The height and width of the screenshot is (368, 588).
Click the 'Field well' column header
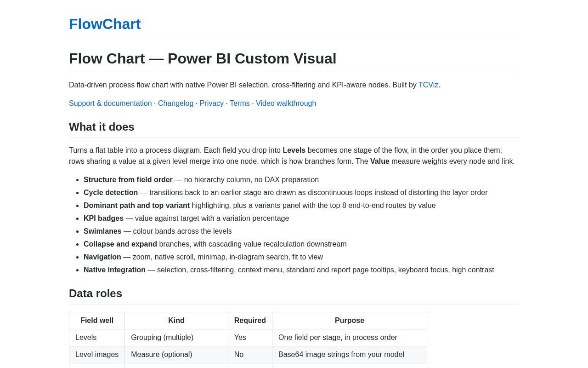click(97, 321)
